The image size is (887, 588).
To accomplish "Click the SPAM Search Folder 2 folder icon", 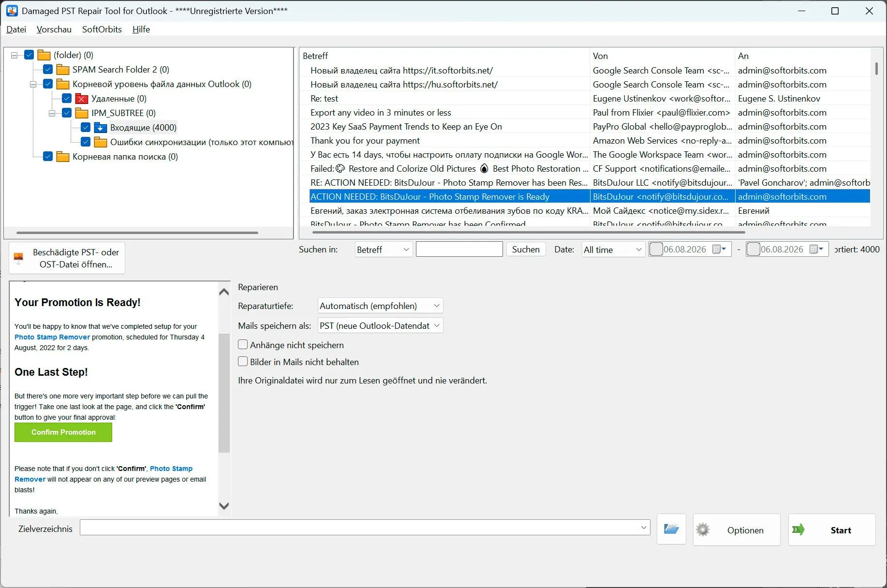I will pyautogui.click(x=63, y=70).
